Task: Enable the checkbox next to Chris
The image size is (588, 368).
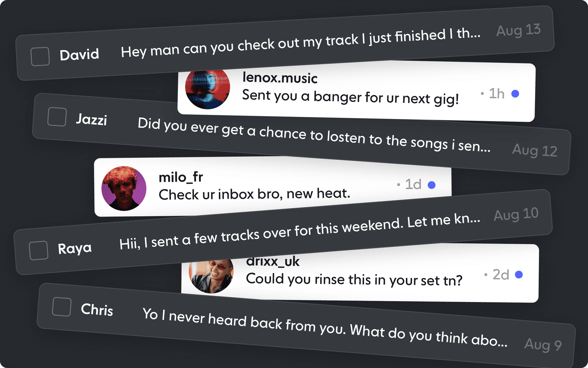Action: 62,307
